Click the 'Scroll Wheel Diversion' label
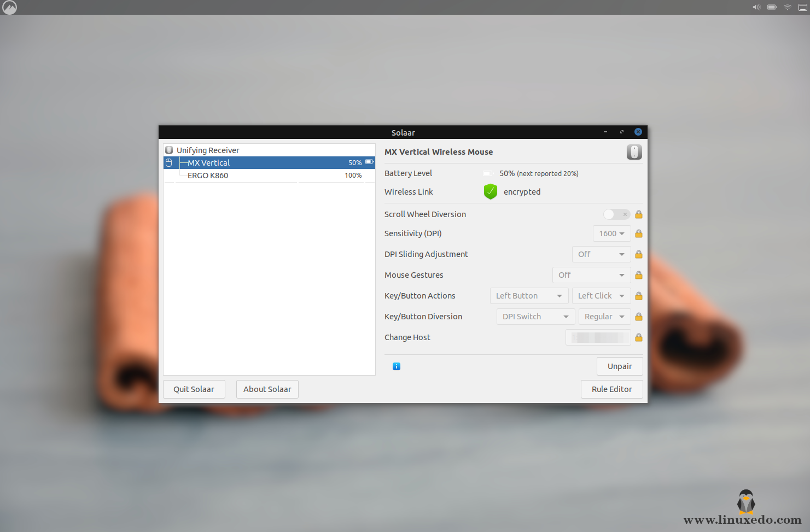Screen dimensions: 810x532 425,214
